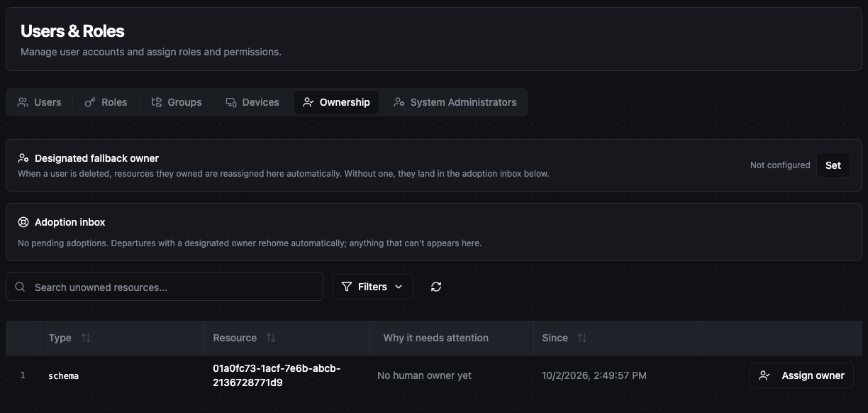Click the Users & Roles heading
The image size is (868, 413).
click(72, 31)
